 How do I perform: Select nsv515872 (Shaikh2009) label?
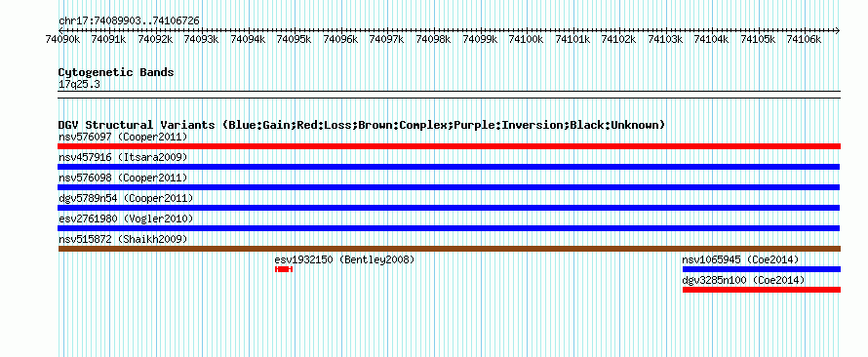click(x=123, y=239)
